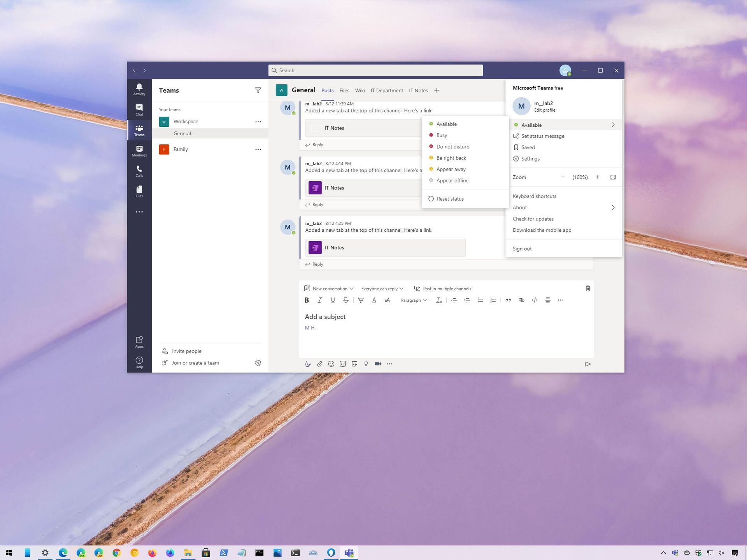Screen dimensions: 747x560
Task: Click the Attach file icon in composer
Action: 319,364
